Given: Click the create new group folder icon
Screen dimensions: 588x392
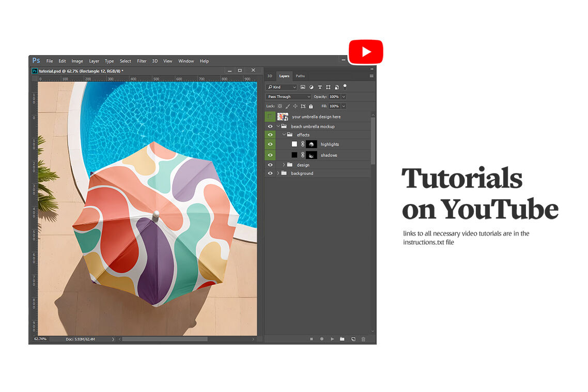Looking at the screenshot, I should tap(342, 339).
